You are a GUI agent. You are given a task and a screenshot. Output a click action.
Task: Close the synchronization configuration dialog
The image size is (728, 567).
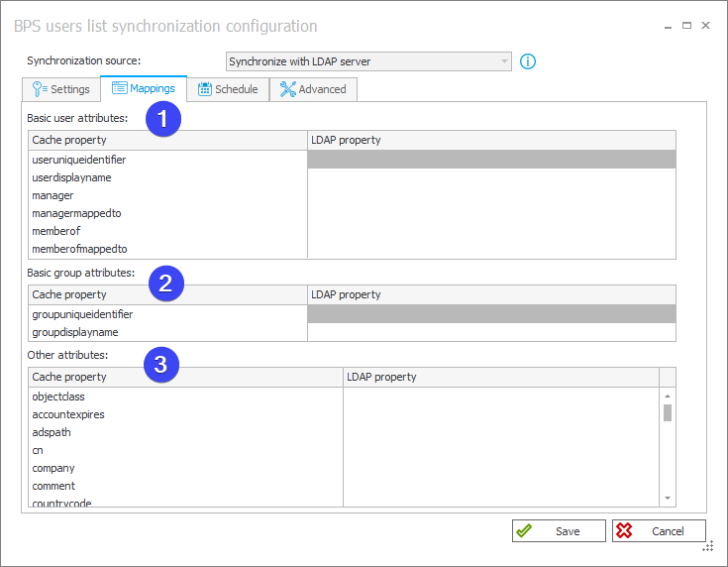(705, 26)
